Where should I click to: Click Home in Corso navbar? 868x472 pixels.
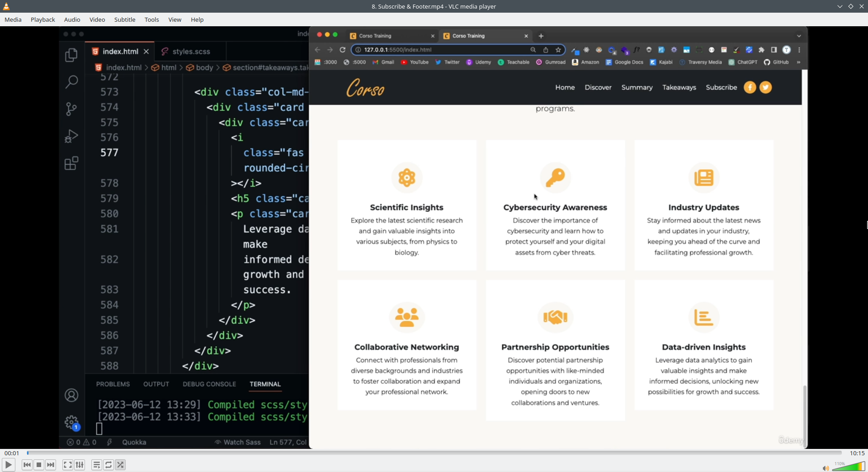[565, 87]
